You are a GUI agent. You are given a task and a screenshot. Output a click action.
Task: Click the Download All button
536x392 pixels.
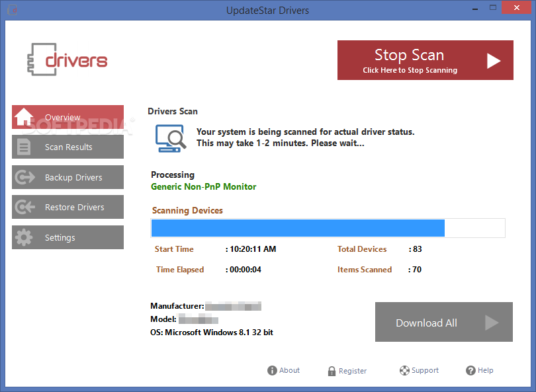[444, 322]
